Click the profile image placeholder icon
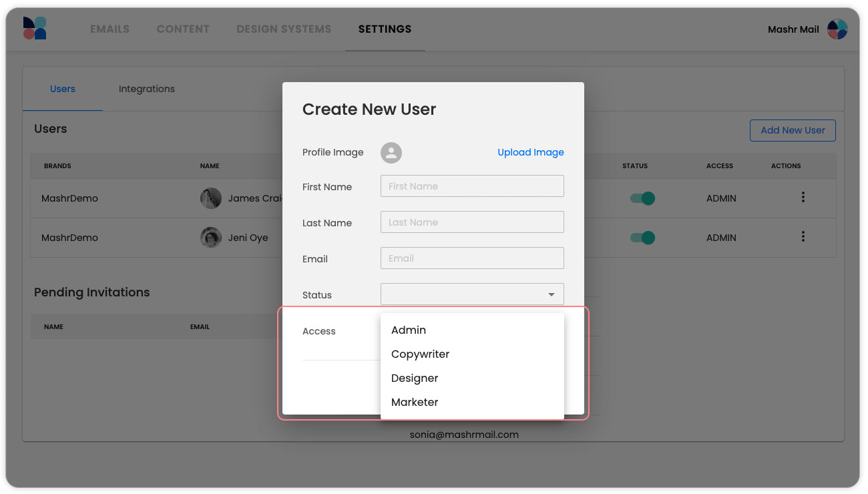This screenshot has height=494, width=868. click(x=391, y=153)
